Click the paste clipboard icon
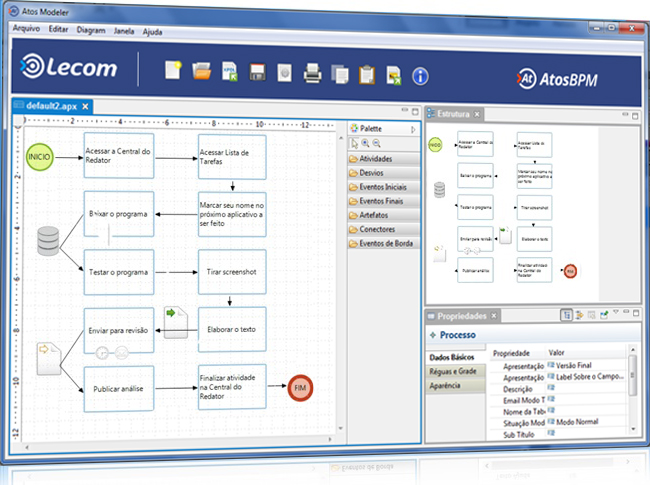The height and width of the screenshot is (485, 650). click(366, 73)
